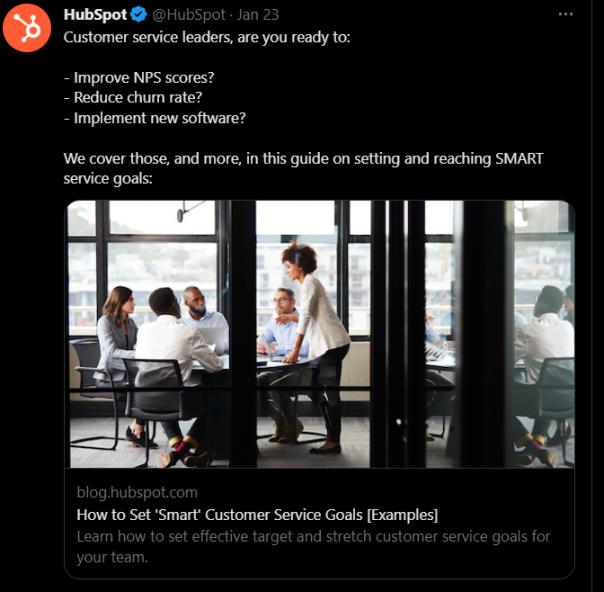Click the "We cover those, and more" sentence
The height and width of the screenshot is (592, 604).
click(300, 159)
